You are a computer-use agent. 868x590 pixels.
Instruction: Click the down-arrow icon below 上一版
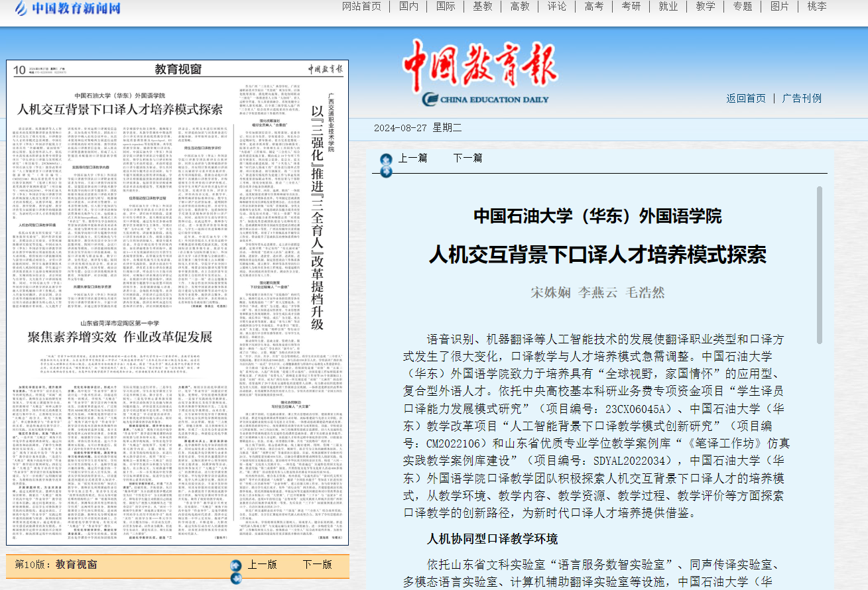point(235,578)
